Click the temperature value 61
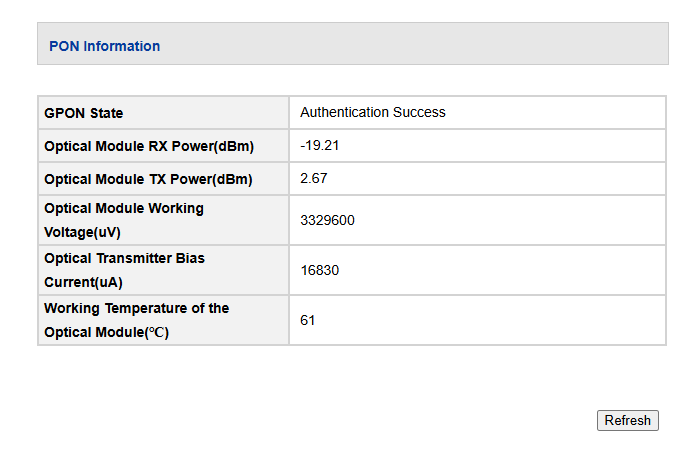Viewport: 699px width, 472px height. (308, 320)
